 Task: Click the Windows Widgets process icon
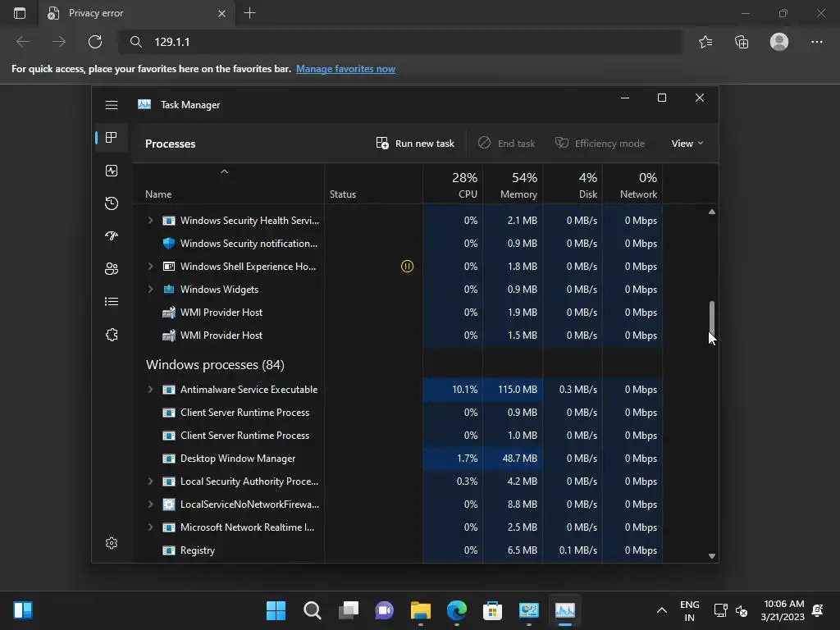click(169, 290)
